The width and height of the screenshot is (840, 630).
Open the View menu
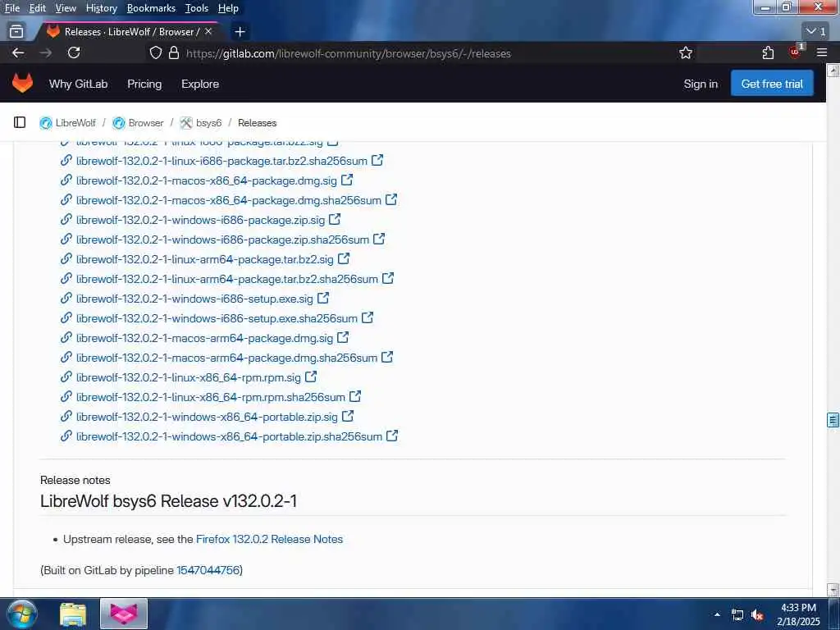[66, 8]
